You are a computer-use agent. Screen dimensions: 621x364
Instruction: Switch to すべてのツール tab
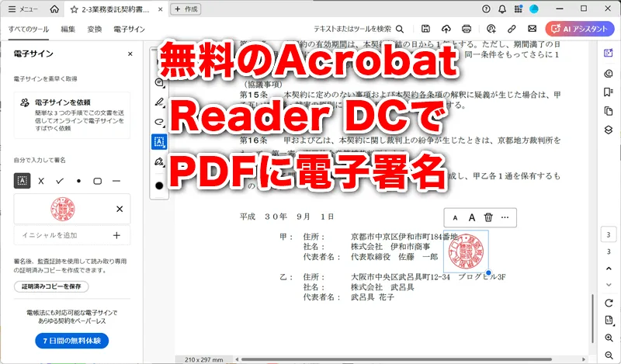pos(29,29)
